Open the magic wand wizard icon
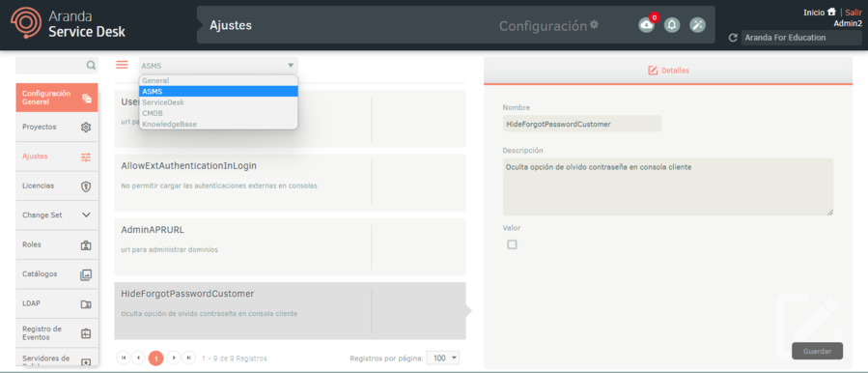868x373 pixels. pyautogui.click(x=697, y=25)
